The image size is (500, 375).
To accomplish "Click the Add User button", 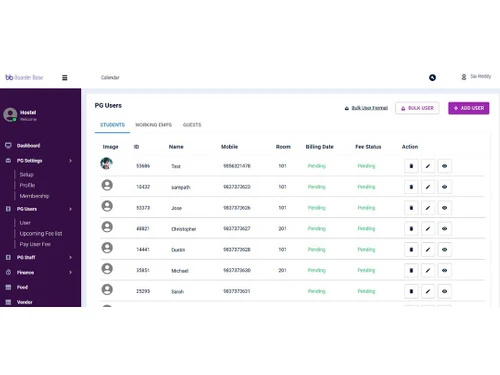I will pyautogui.click(x=469, y=108).
